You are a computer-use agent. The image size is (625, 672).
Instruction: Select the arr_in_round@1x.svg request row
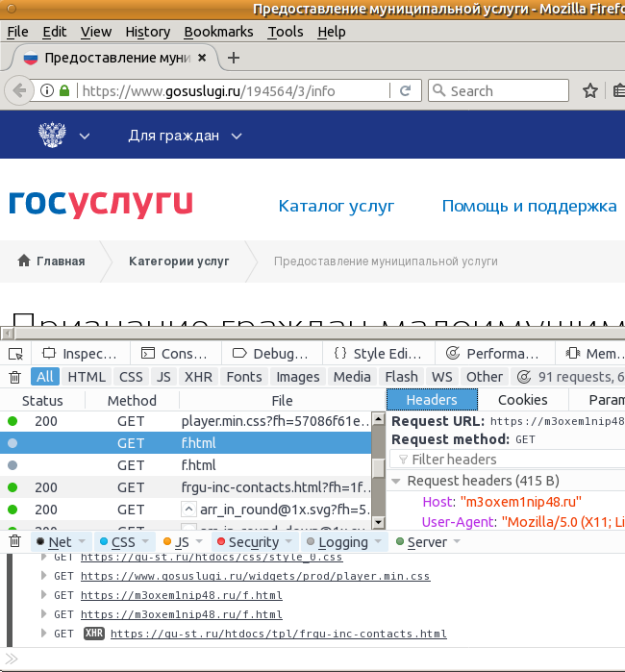click(186, 510)
